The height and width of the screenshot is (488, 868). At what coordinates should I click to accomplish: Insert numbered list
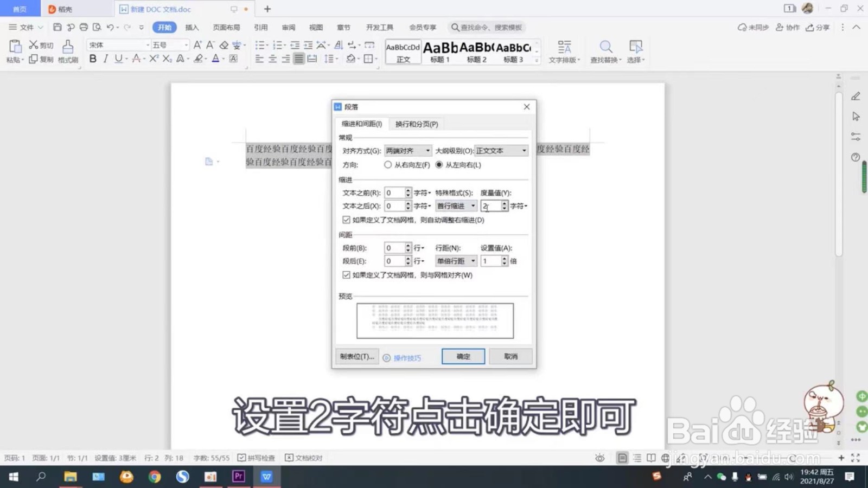click(277, 45)
